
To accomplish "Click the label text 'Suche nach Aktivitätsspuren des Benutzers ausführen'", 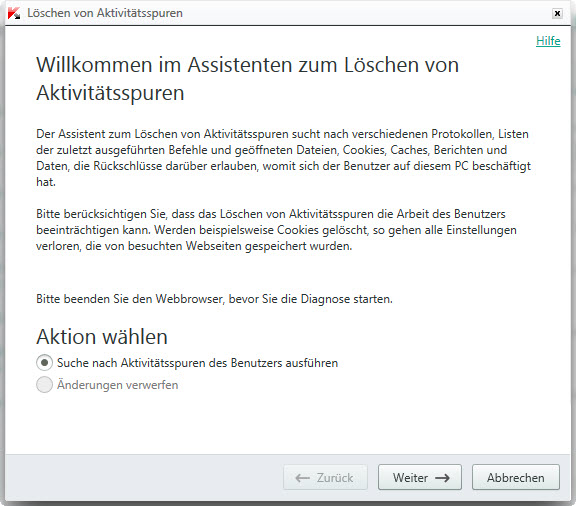I will point(197,363).
